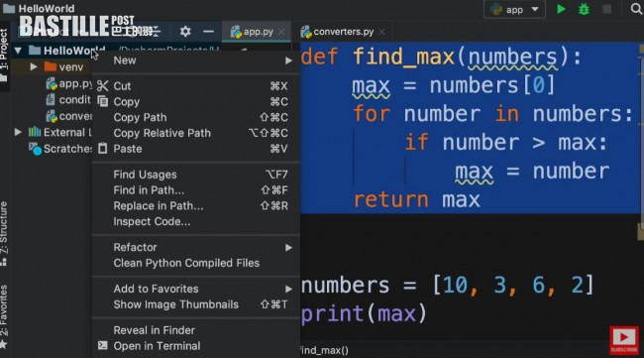Click the Scratches icon
The width and height of the screenshot is (644, 358).
35,149
